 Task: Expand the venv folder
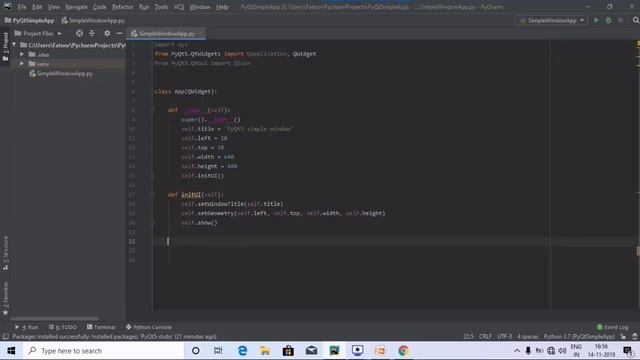tap(22, 64)
